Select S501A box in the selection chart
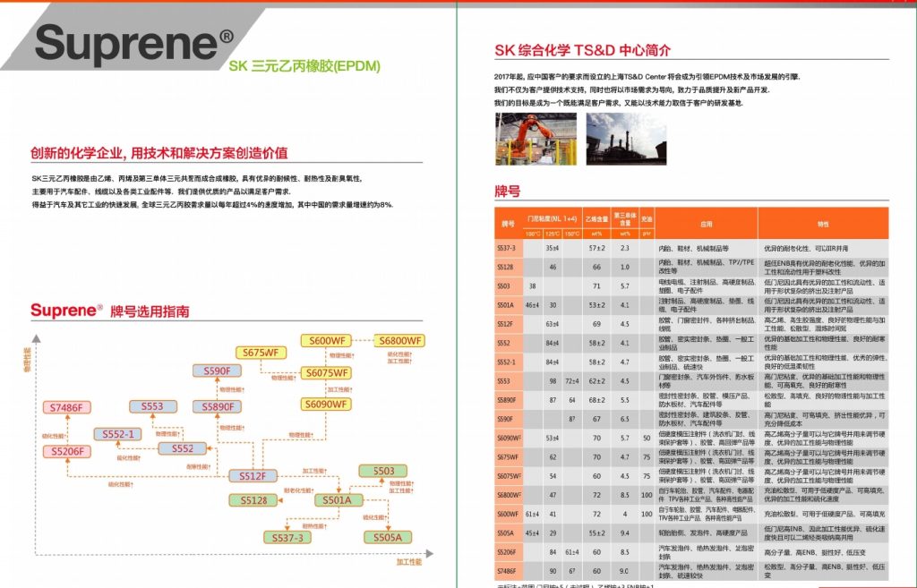This screenshot has height=588, width=917. click(x=339, y=499)
